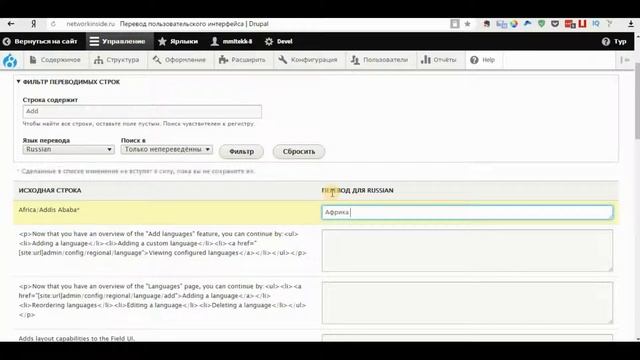Open the Структура admin section

(117, 60)
